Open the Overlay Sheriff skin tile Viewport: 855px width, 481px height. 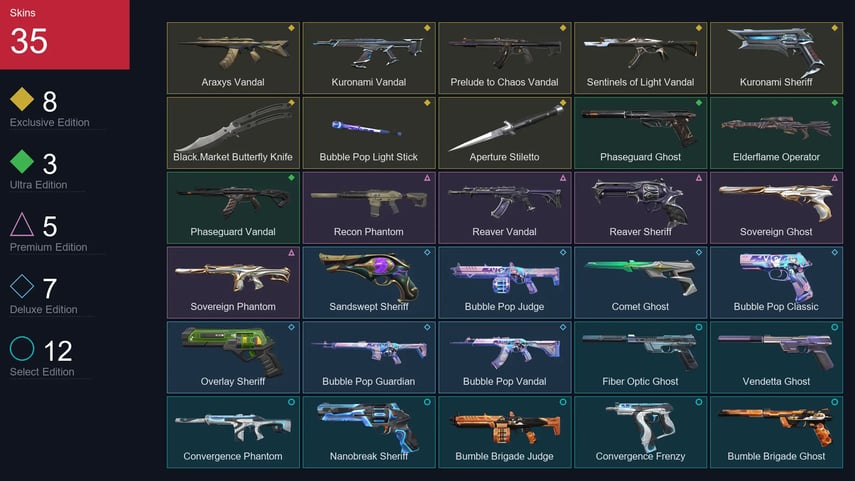(233, 357)
